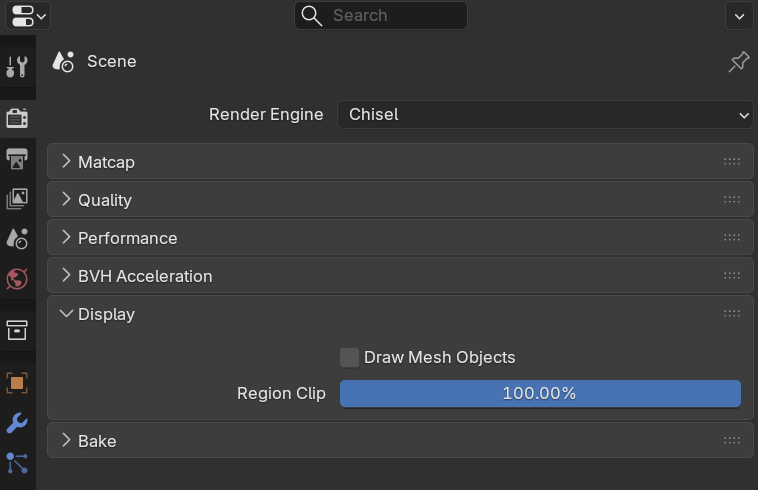The width and height of the screenshot is (758, 490).
Task: Open the Collection properties tab
Action: 17,330
